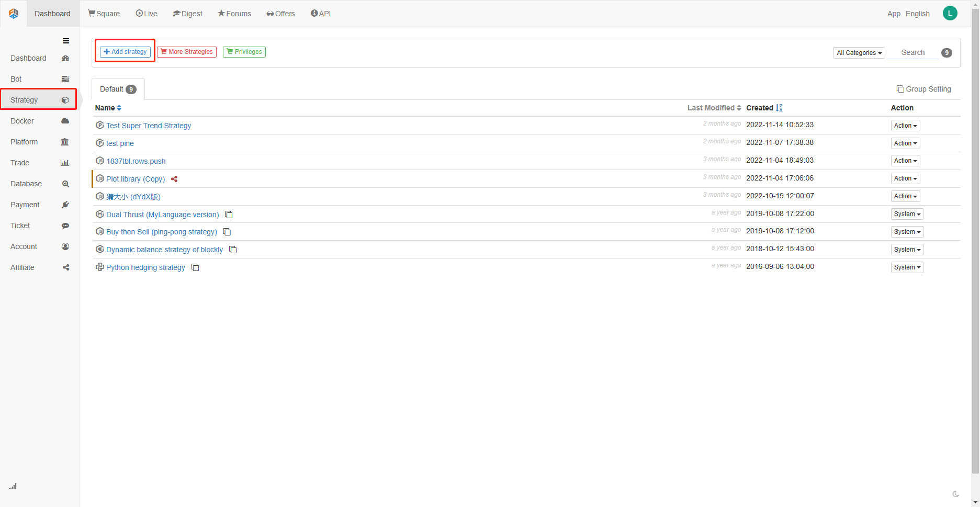This screenshot has width=980, height=507.
Task: Click the signal strength icon at bottom left
Action: (13, 486)
